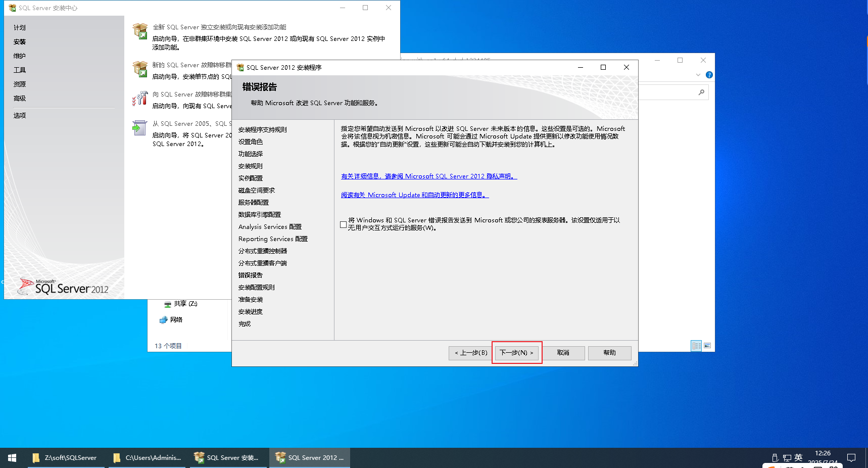Open the Z:\soft\SQLServer folder taskbar item
This screenshot has height=468, width=868.
[66, 458]
